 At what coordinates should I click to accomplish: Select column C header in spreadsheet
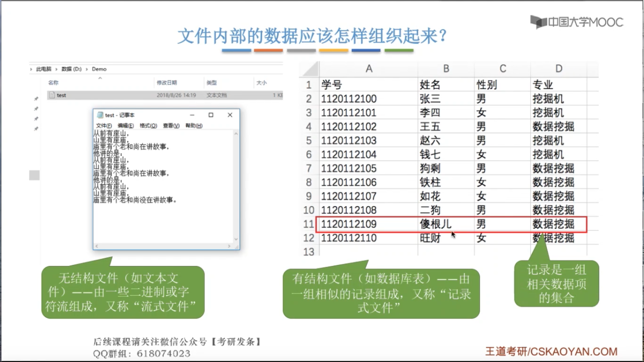click(x=502, y=69)
